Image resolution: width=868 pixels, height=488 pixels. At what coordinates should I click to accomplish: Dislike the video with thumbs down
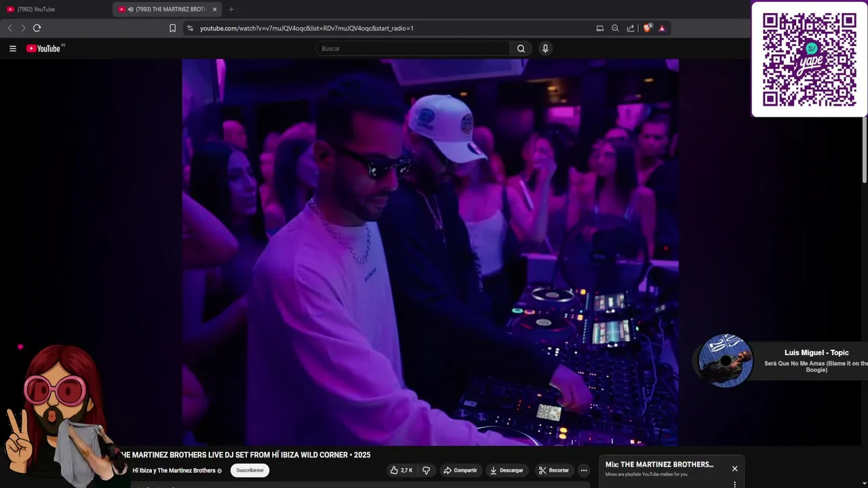coord(427,470)
